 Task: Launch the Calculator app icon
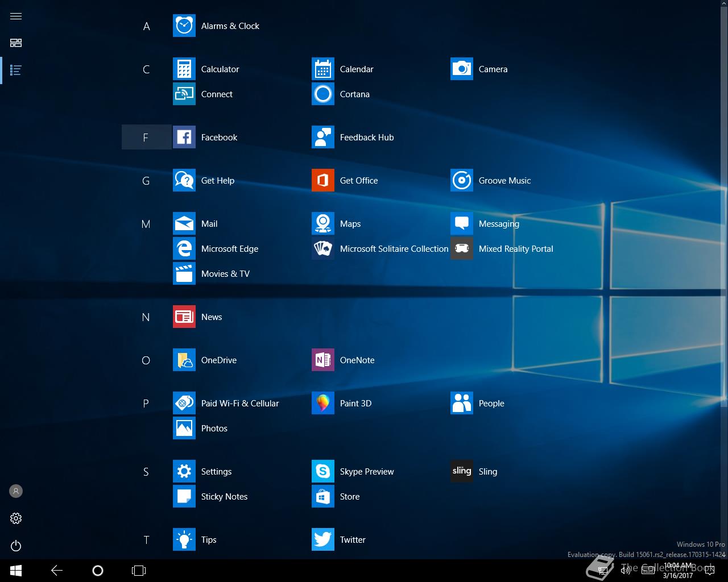pyautogui.click(x=184, y=69)
